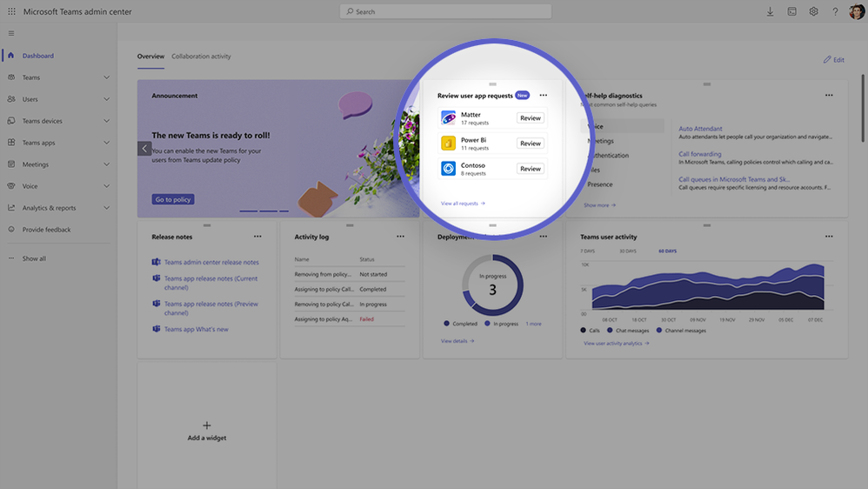The width and height of the screenshot is (868, 489).
Task: Click the Search input field
Action: coord(445,11)
